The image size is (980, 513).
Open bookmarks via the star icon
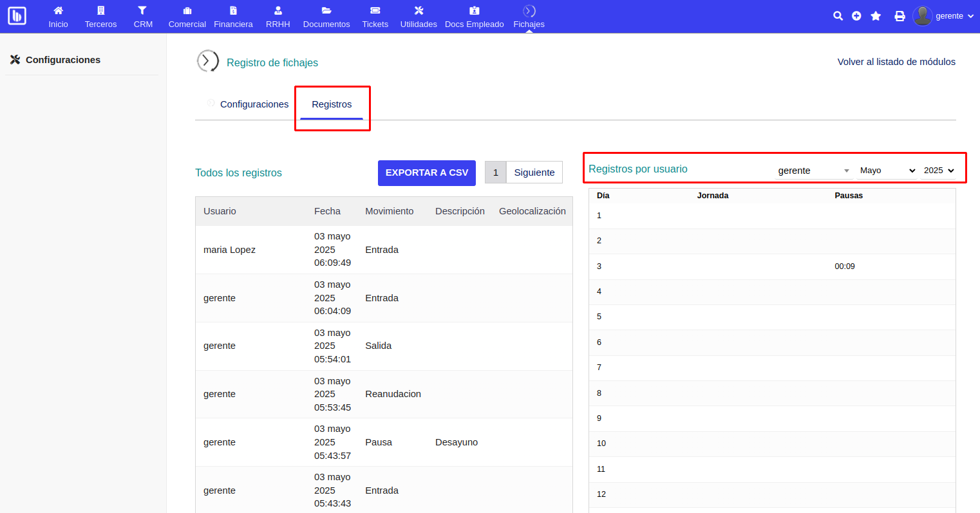tap(876, 16)
